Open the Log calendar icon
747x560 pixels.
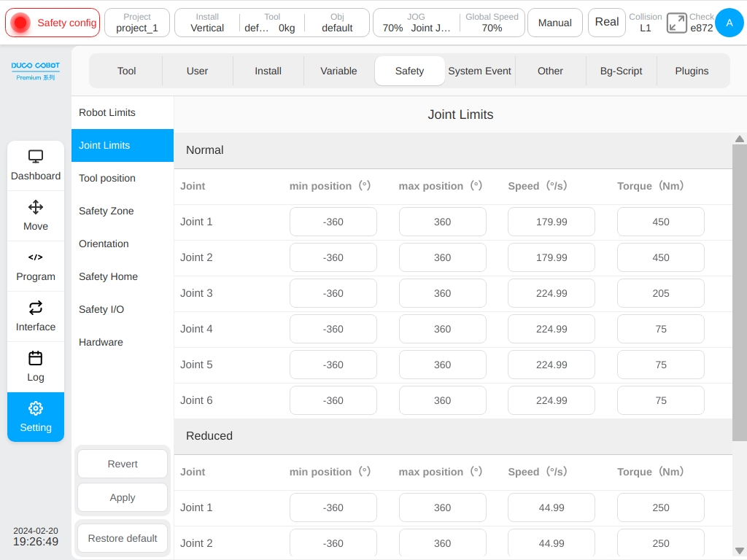coord(36,358)
